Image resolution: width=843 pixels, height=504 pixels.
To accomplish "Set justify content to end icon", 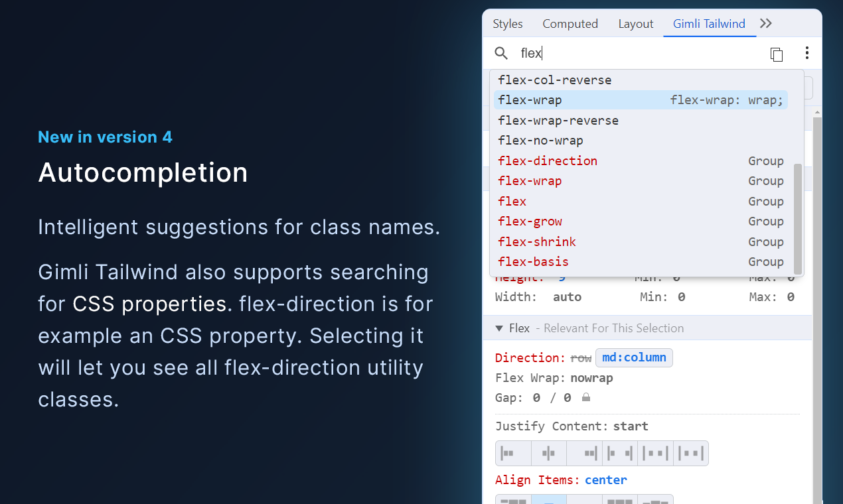I will 585,454.
